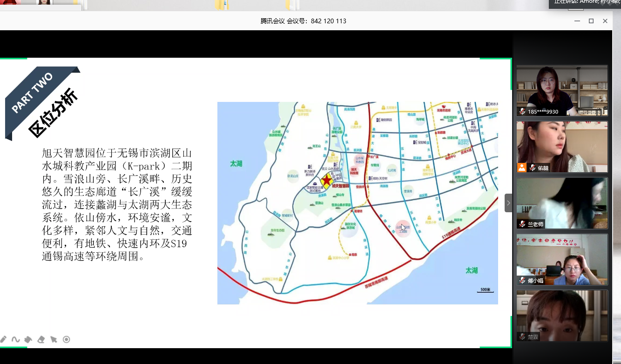
Task: Choose the highlighter marker tool
Action: click(x=28, y=339)
